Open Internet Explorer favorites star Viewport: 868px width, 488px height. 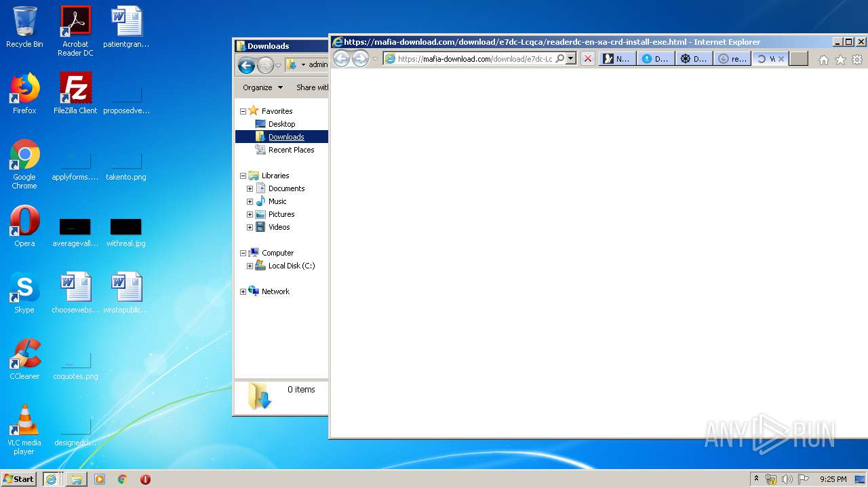840,60
